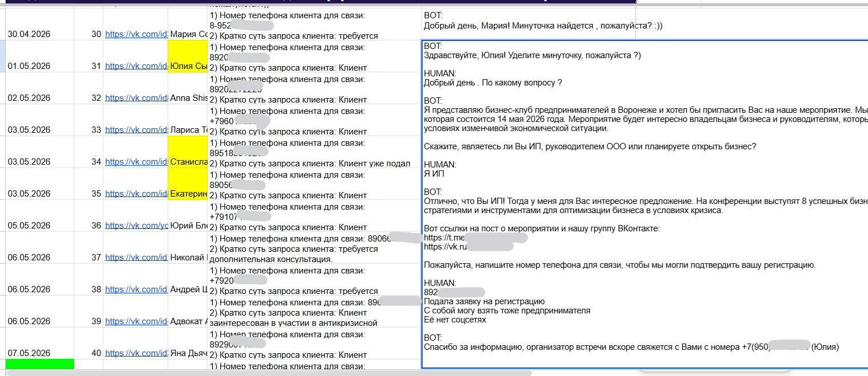The image size is (868, 376).
Task: Select the yellow name cell Екатерин
Action: click(x=188, y=184)
